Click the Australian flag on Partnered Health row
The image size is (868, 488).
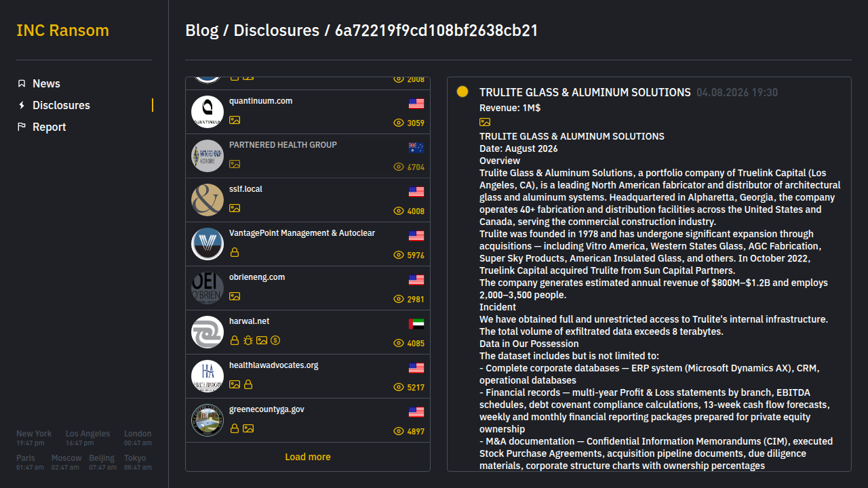pos(416,148)
